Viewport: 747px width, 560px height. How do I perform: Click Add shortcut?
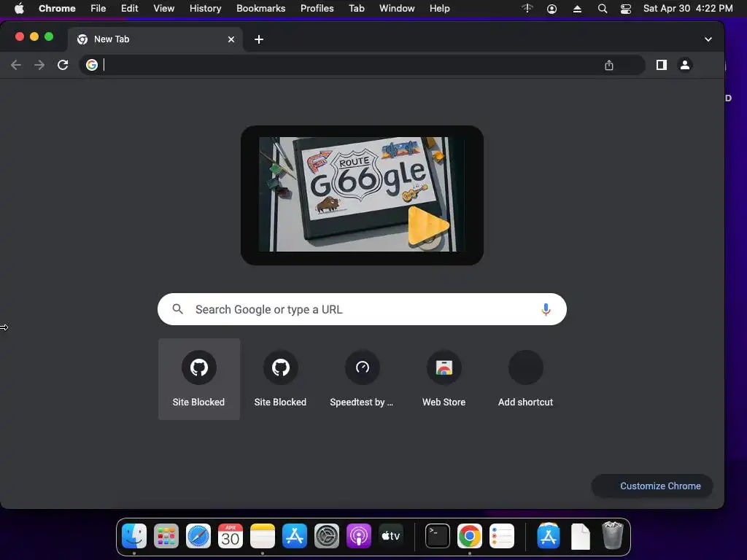pos(525,379)
